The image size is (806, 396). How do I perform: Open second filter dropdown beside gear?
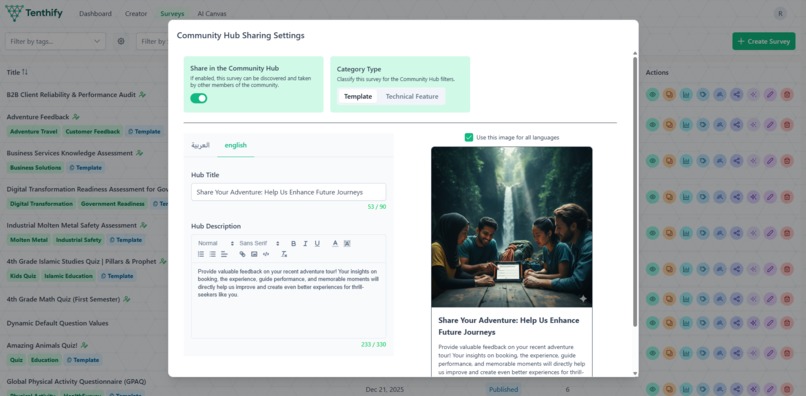point(152,41)
